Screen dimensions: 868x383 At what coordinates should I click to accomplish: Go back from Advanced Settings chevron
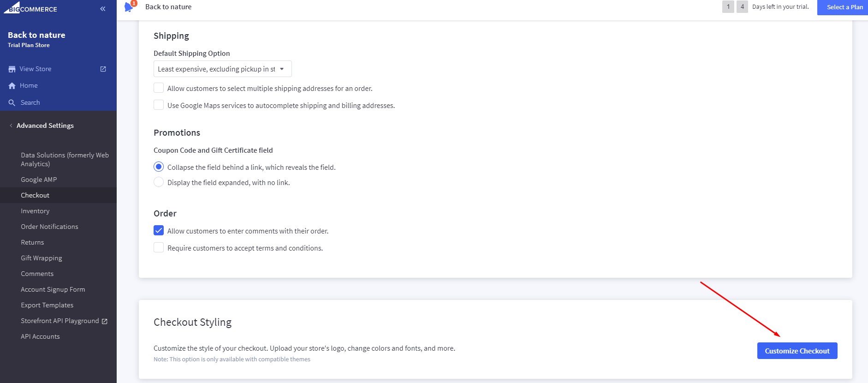11,126
